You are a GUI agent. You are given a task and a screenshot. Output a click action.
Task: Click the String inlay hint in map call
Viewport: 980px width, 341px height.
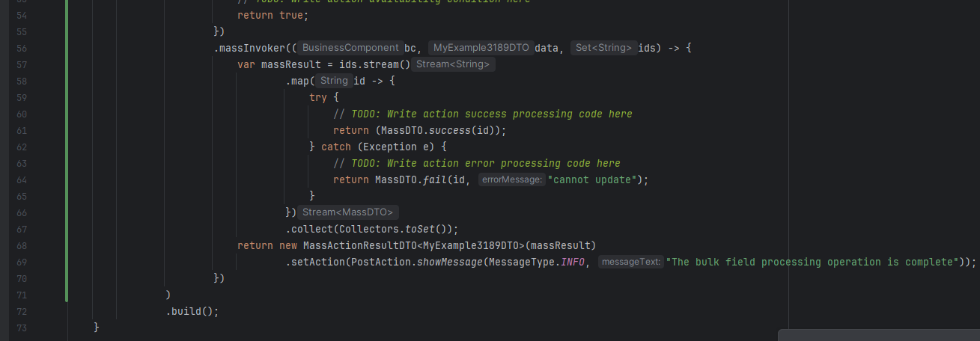(x=333, y=81)
